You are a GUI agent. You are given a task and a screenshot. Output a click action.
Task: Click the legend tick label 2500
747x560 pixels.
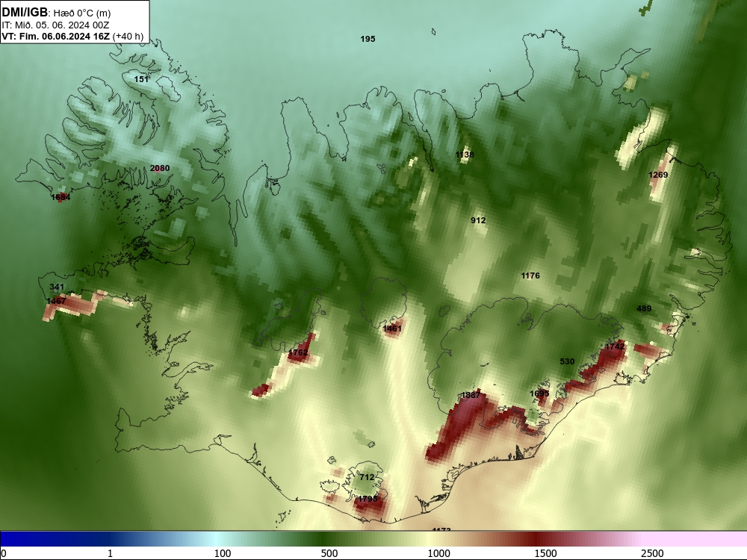click(652, 553)
